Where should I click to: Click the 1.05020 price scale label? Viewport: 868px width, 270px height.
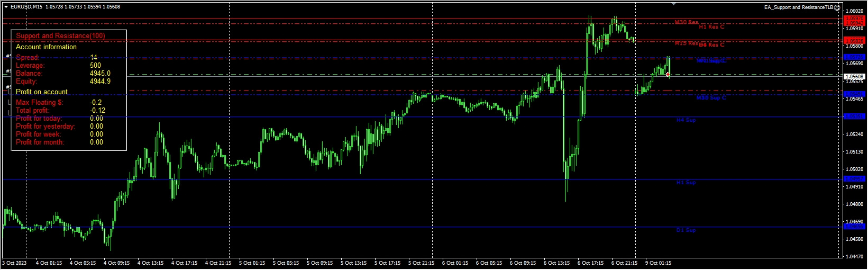tap(855, 169)
